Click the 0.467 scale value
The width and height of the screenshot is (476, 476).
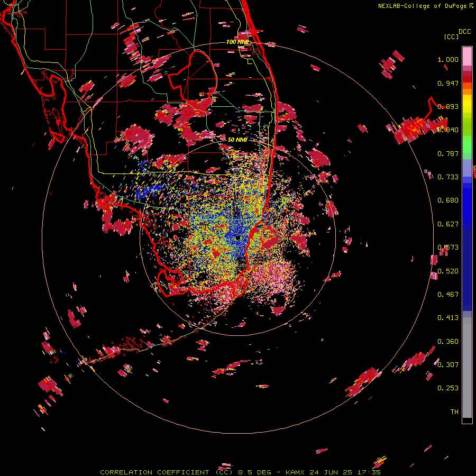(x=448, y=295)
